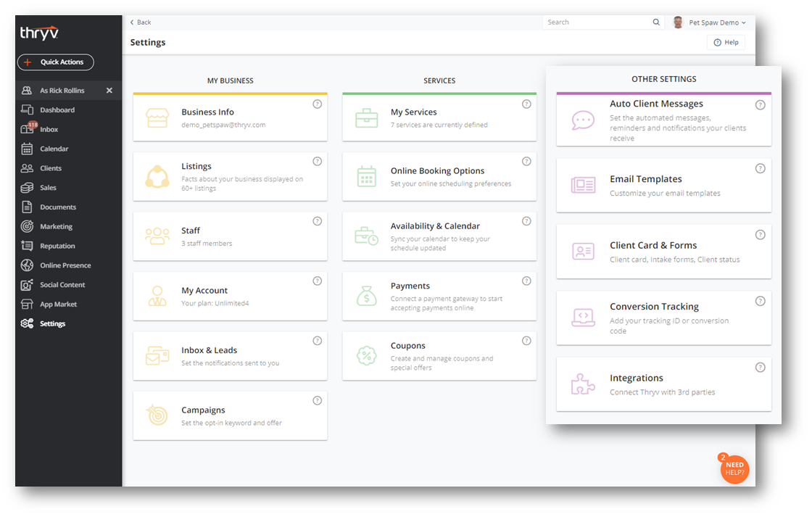Click the 'demo_petspaw@thryv.com' text

coord(223,125)
